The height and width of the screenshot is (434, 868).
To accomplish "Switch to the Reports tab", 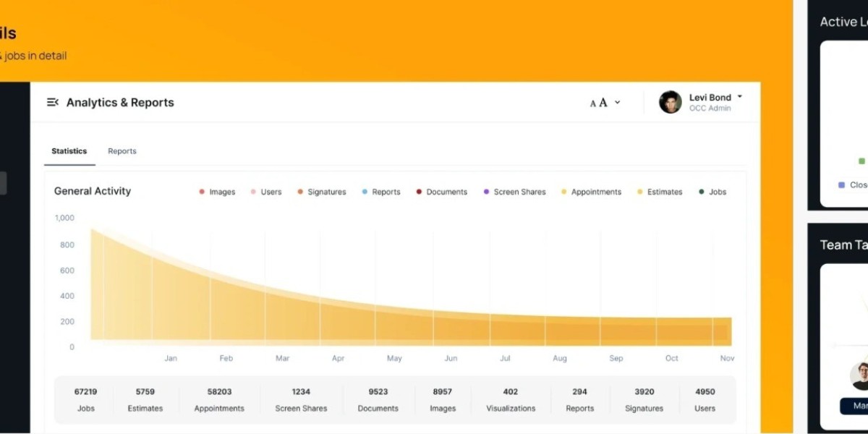I will click(x=122, y=151).
